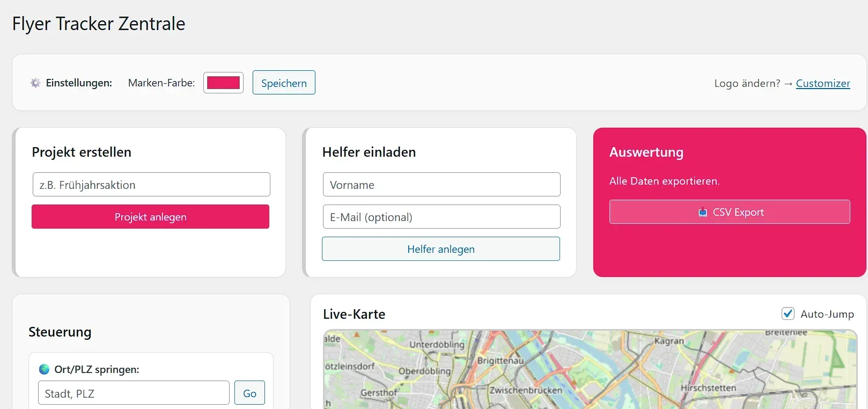Click the Projekt anlegen button

pos(150,217)
